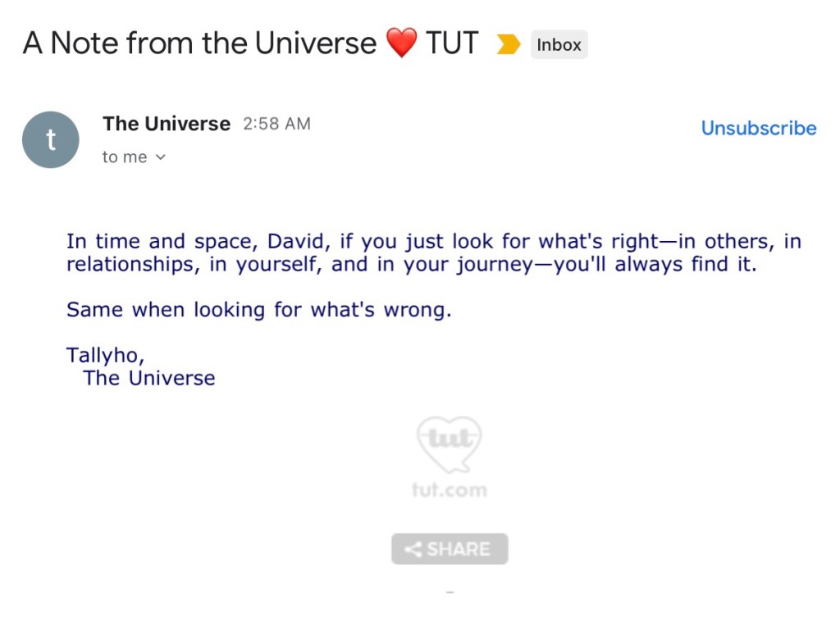Click the yellow importance marker
The image size is (840, 619).
[x=509, y=45]
